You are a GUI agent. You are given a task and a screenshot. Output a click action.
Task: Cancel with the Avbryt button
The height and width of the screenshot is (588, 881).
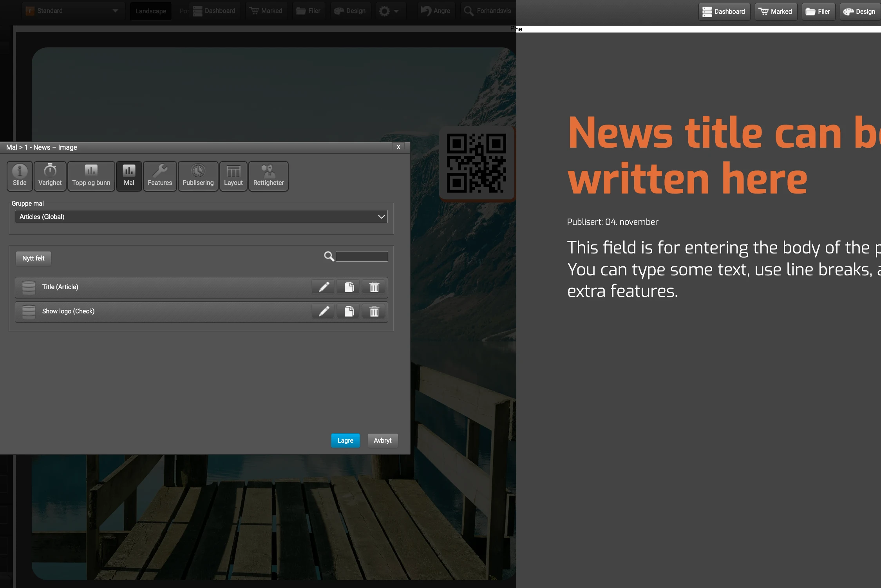(x=382, y=440)
